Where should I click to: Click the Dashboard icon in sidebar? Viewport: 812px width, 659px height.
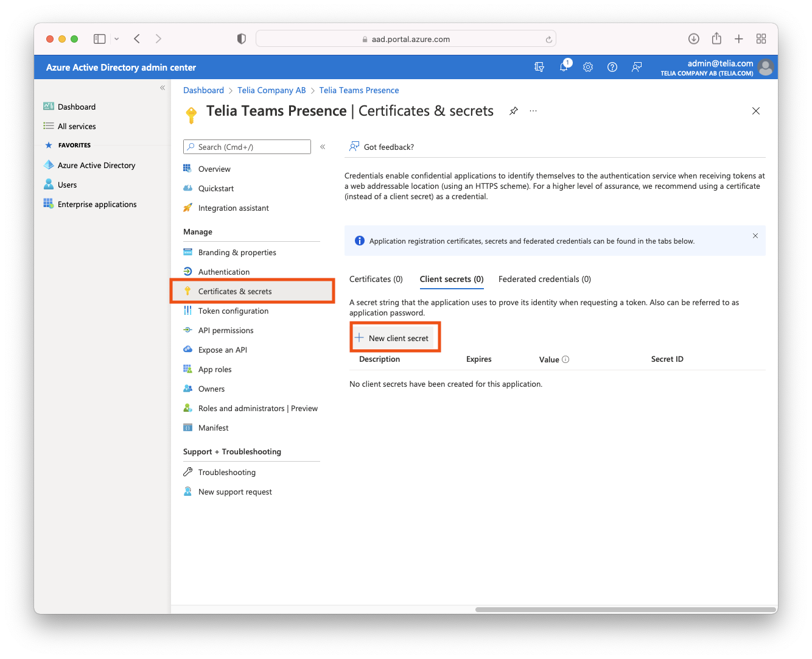(49, 107)
